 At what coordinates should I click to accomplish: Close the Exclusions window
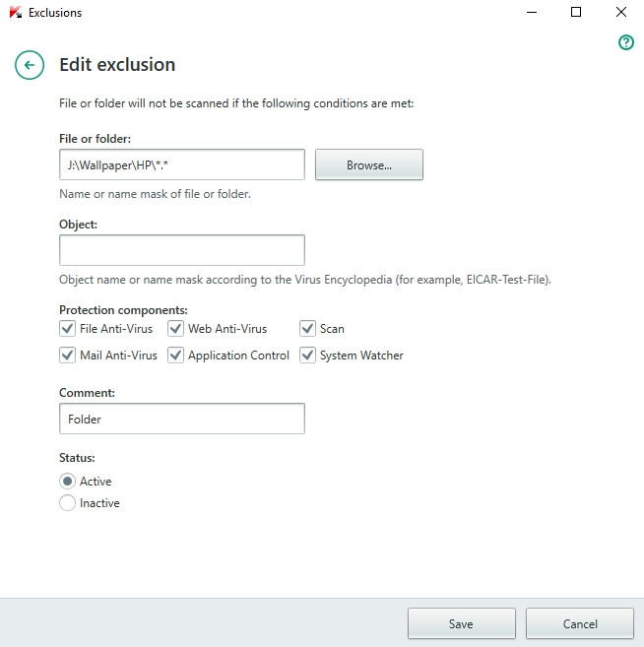point(621,13)
